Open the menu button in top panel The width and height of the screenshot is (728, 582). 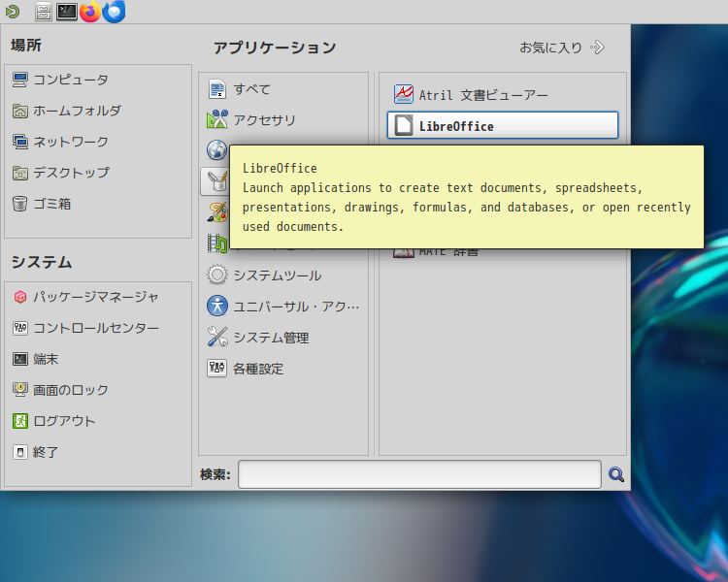(x=13, y=12)
